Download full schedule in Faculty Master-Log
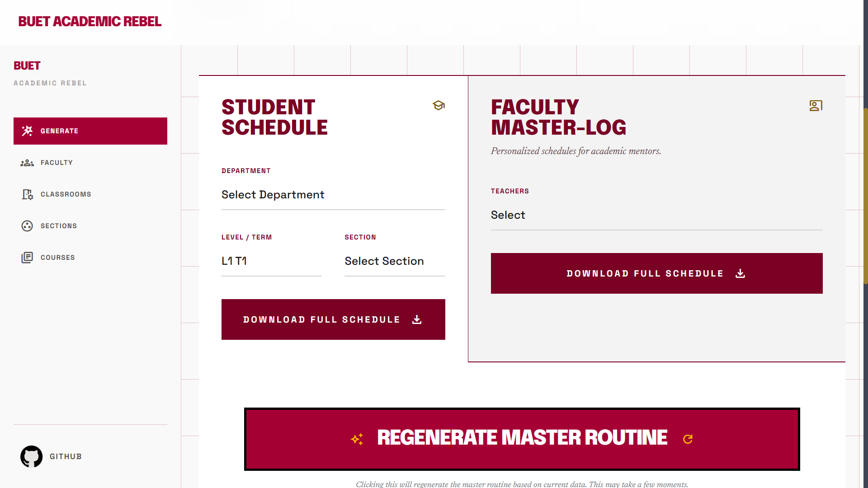Screen dimensions: 868x488 [x=657, y=273]
